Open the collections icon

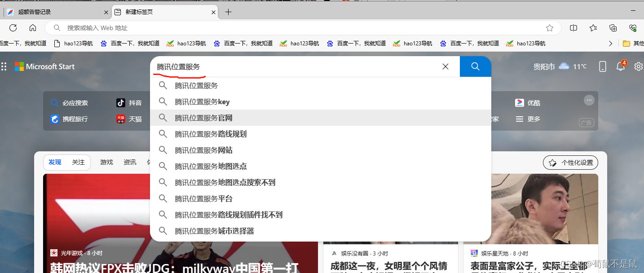pyautogui.click(x=613, y=28)
